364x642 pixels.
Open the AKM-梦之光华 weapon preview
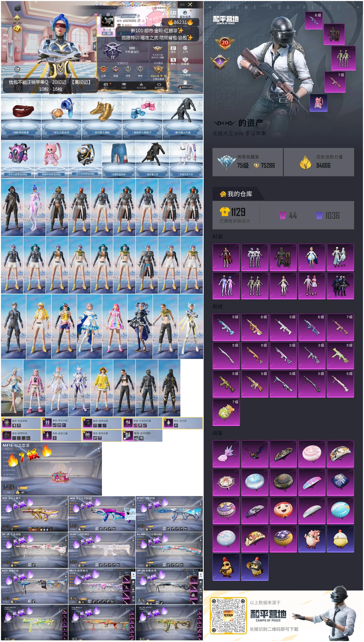click(102, 514)
